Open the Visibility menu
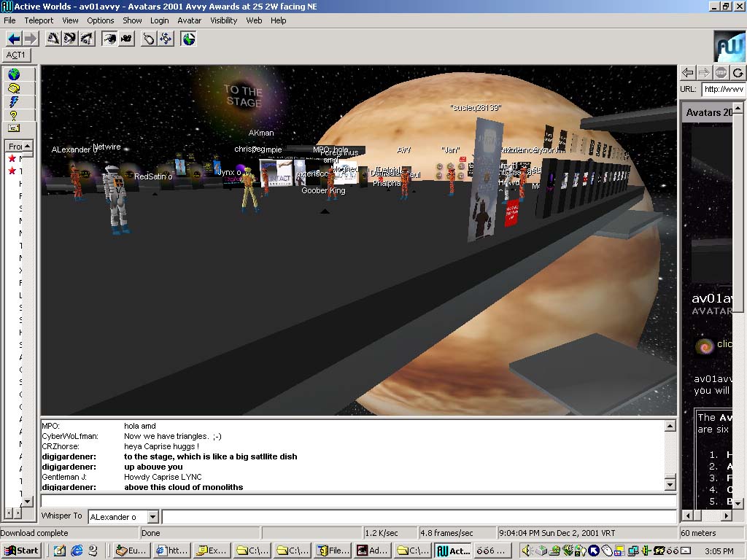The width and height of the screenshot is (747, 560). click(223, 20)
